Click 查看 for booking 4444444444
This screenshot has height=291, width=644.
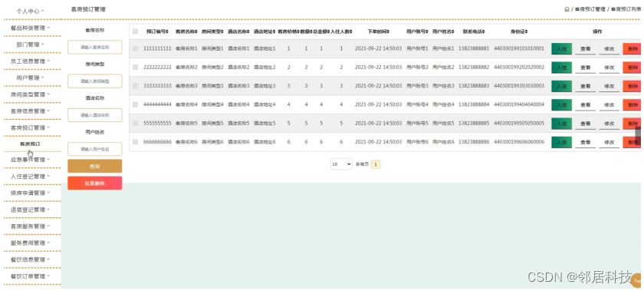pyautogui.click(x=585, y=105)
